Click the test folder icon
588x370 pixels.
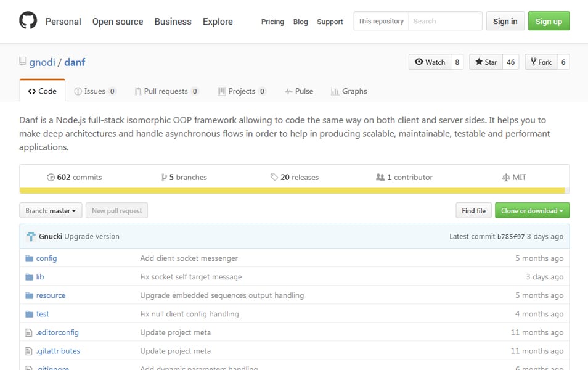click(29, 314)
